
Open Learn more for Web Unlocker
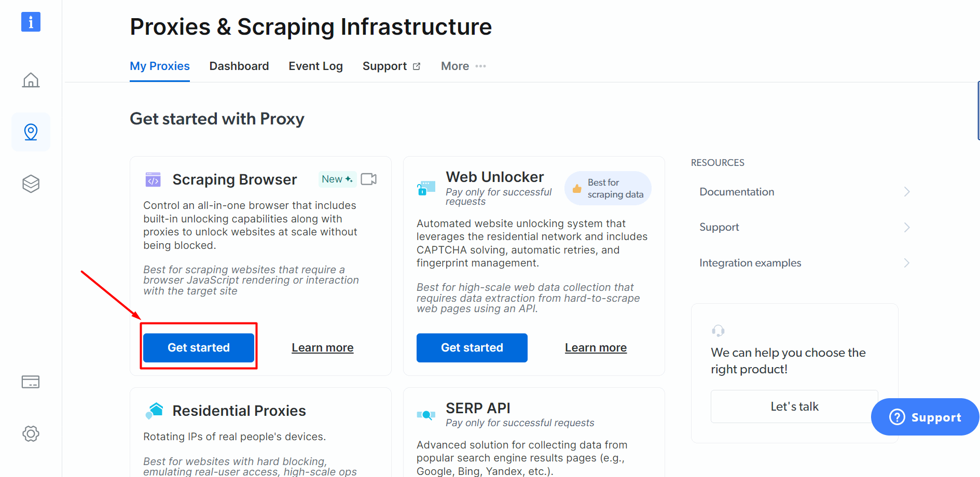pos(596,347)
